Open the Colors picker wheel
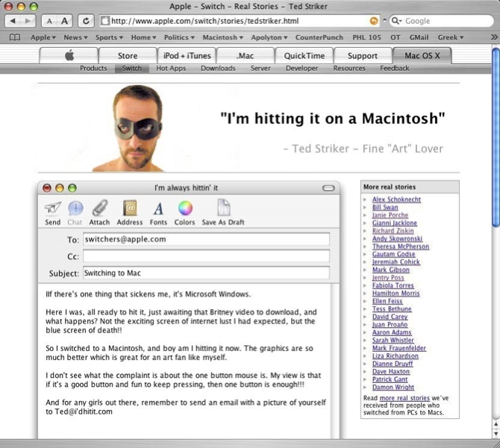Image resolution: width=500 pixels, height=448 pixels. click(x=184, y=209)
